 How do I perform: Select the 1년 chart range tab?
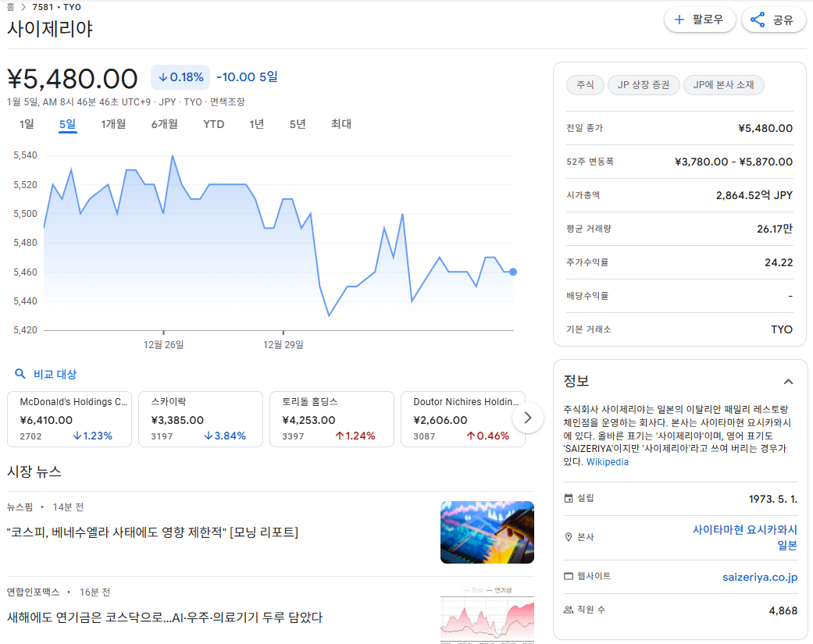(257, 124)
